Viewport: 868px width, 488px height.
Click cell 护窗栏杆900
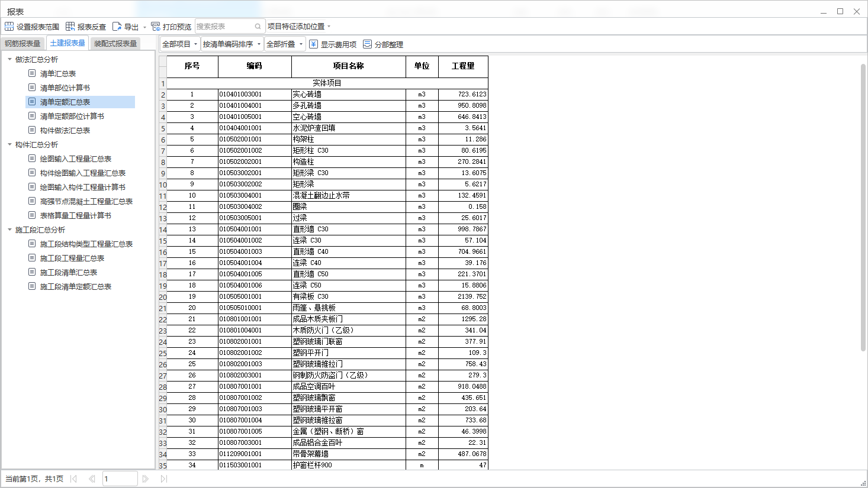[x=349, y=465]
